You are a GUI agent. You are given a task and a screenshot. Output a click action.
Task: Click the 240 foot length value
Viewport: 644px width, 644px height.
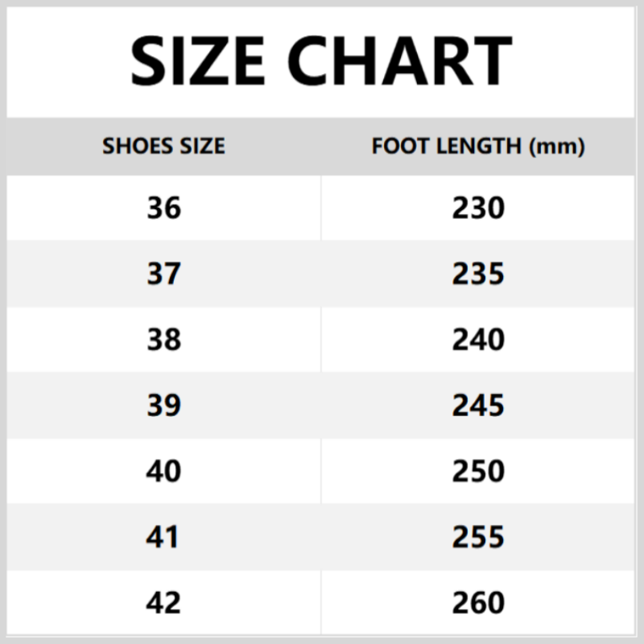478,340
